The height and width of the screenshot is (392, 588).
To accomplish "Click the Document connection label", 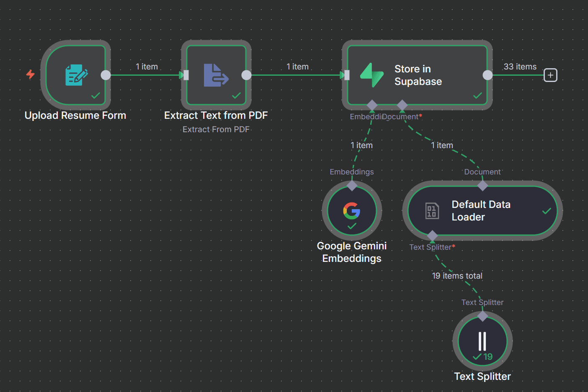I will point(482,172).
